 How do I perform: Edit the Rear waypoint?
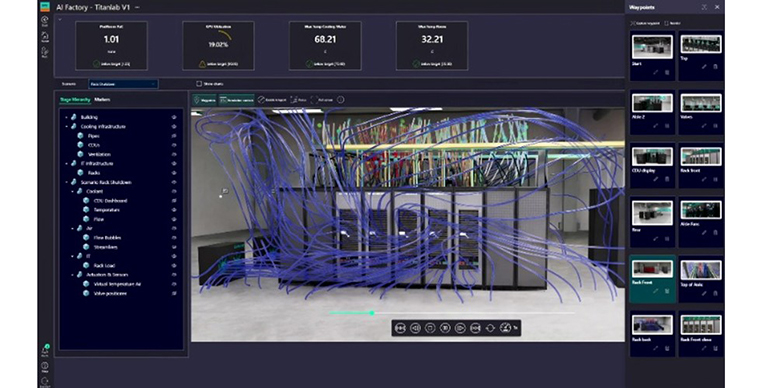tap(656, 239)
